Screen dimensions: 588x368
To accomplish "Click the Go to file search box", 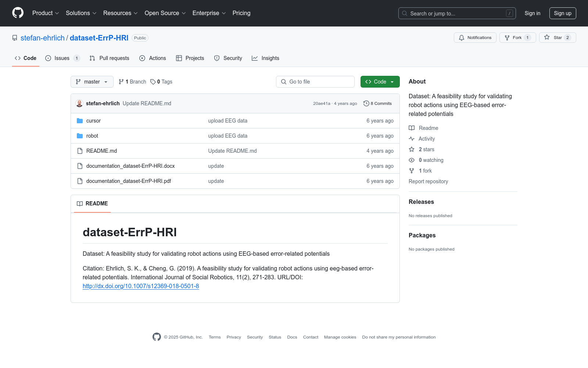I will [315, 82].
